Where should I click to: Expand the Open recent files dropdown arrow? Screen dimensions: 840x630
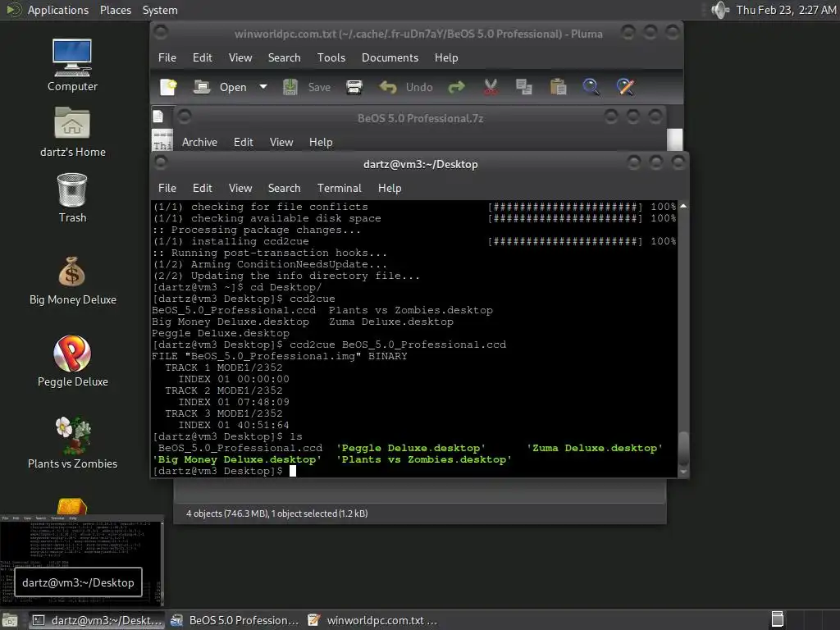(263, 87)
